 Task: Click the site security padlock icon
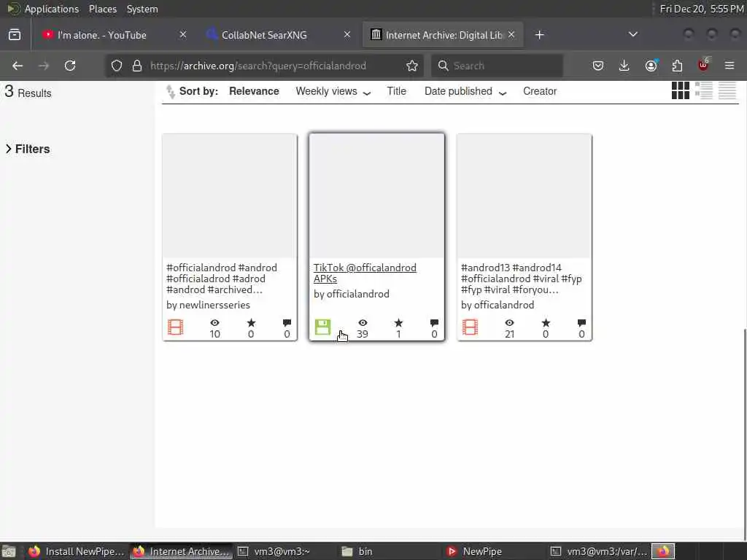pyautogui.click(x=137, y=66)
